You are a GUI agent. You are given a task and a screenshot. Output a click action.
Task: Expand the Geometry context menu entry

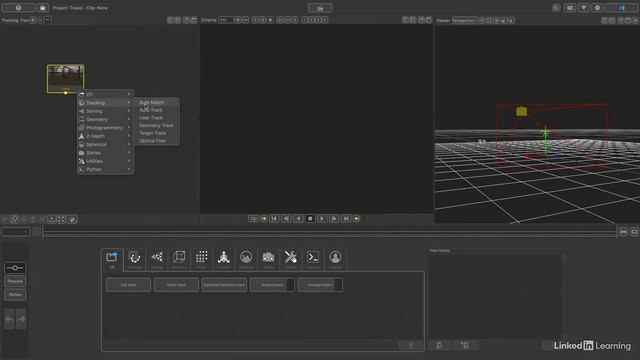pos(106,120)
